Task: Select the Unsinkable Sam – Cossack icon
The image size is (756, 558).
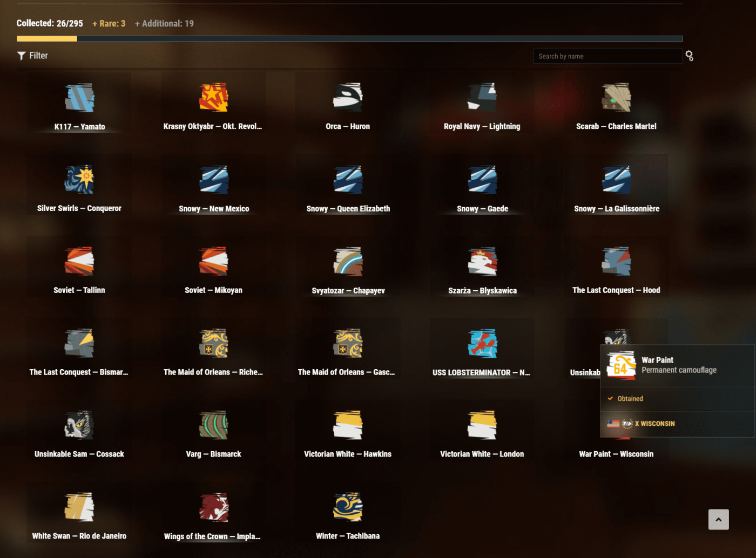Action: tap(79, 426)
